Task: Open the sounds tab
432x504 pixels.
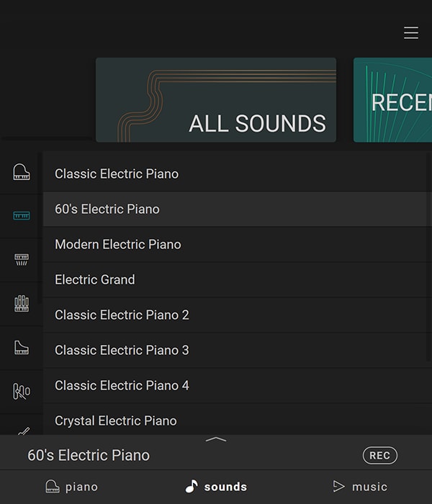Action: [216, 487]
